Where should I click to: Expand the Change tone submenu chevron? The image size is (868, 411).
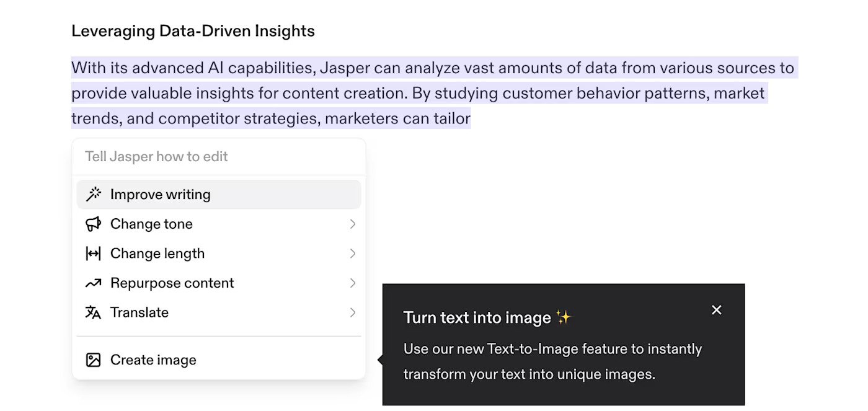coord(352,224)
